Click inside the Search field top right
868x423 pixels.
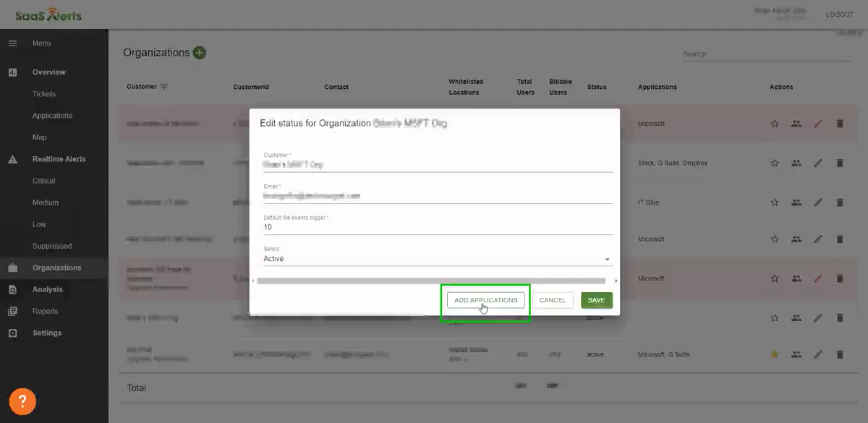[767, 54]
